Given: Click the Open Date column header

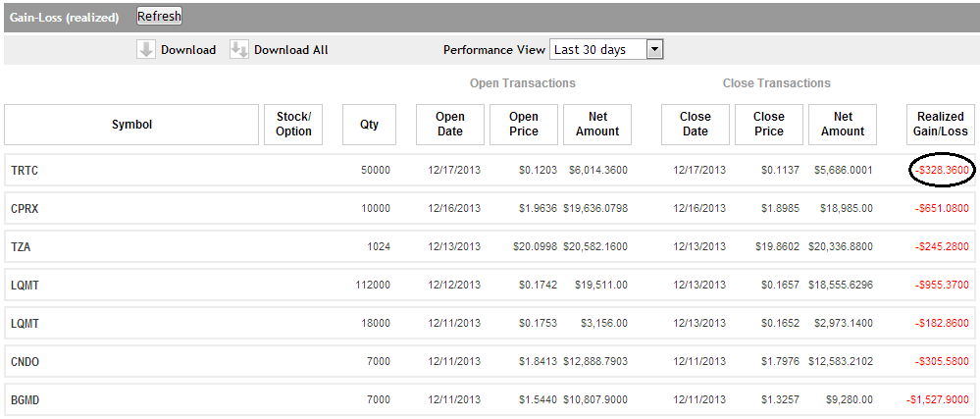Looking at the screenshot, I should pyautogui.click(x=450, y=125).
